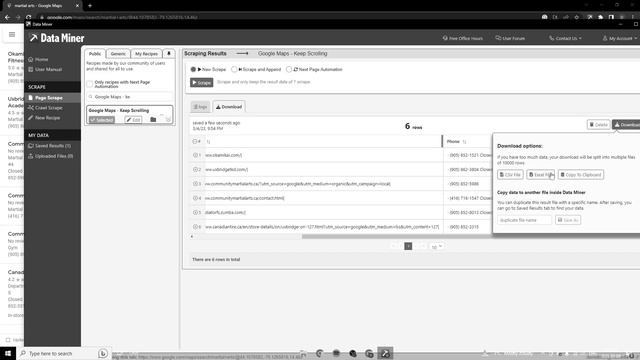Copy results to Clipboard
The image size is (640, 360).
(x=581, y=175)
